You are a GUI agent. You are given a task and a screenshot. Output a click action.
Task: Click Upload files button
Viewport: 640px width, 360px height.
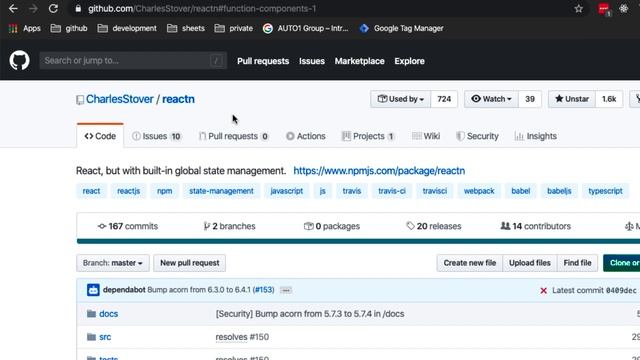(530, 263)
